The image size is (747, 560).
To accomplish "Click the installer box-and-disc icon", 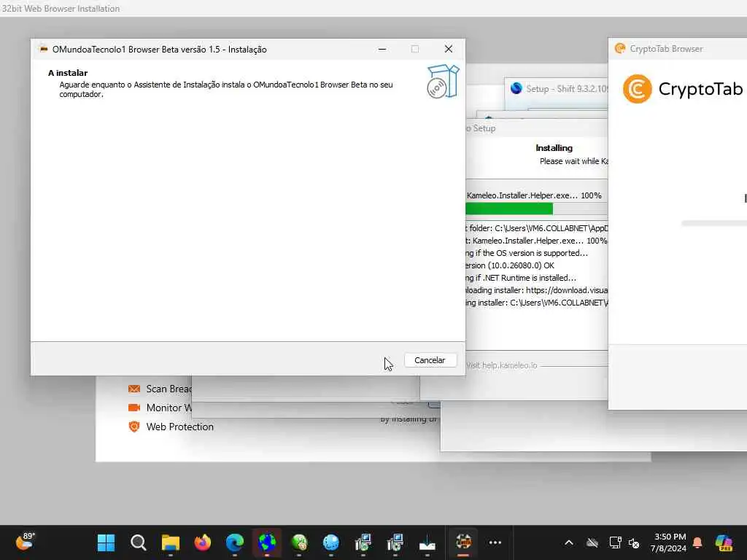I will [443, 82].
